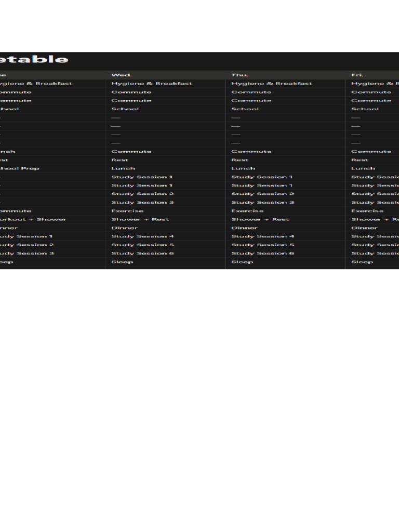Click 'Lunch' in the Thu. column
This screenshot has width=399, height=532.
coord(243,168)
